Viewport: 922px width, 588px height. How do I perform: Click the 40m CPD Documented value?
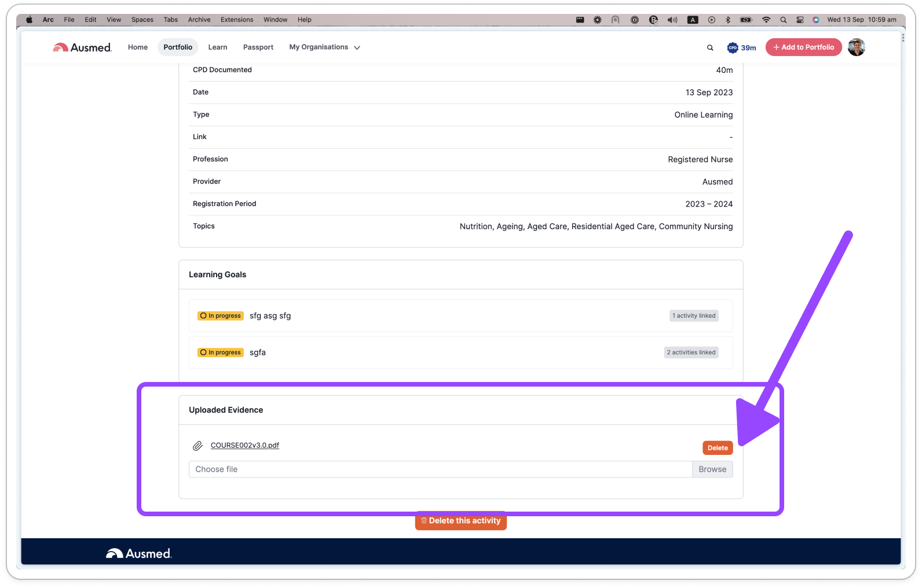725,70
